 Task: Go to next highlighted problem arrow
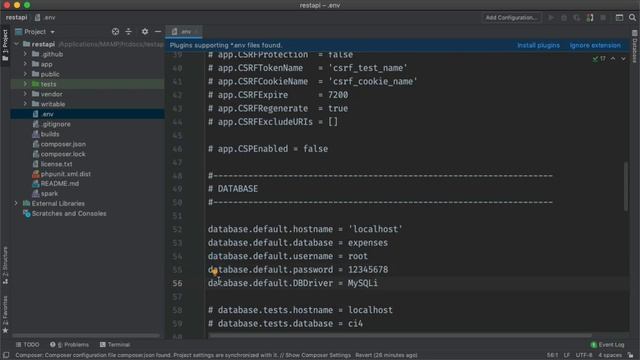[x=623, y=59]
